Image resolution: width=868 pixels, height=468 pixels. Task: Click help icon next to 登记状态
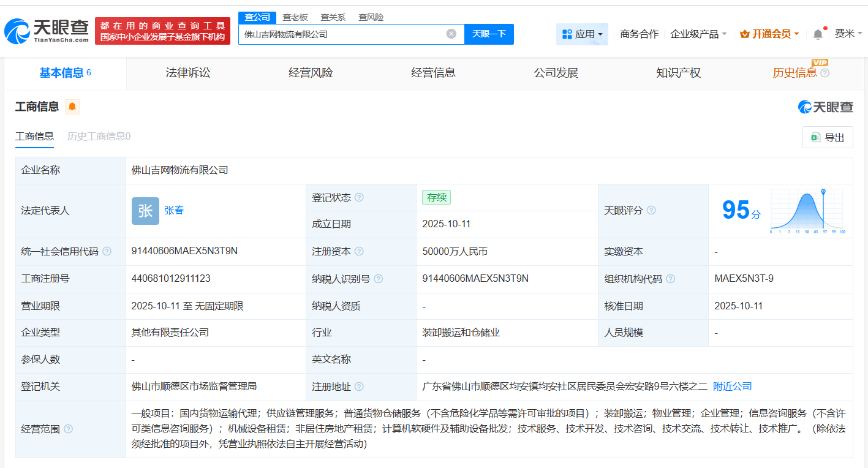(x=359, y=198)
